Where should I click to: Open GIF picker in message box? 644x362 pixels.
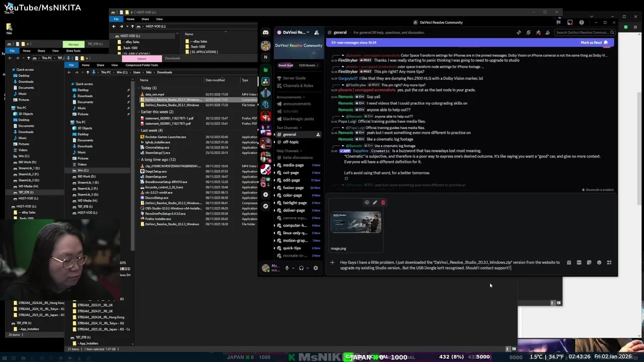(x=579, y=262)
